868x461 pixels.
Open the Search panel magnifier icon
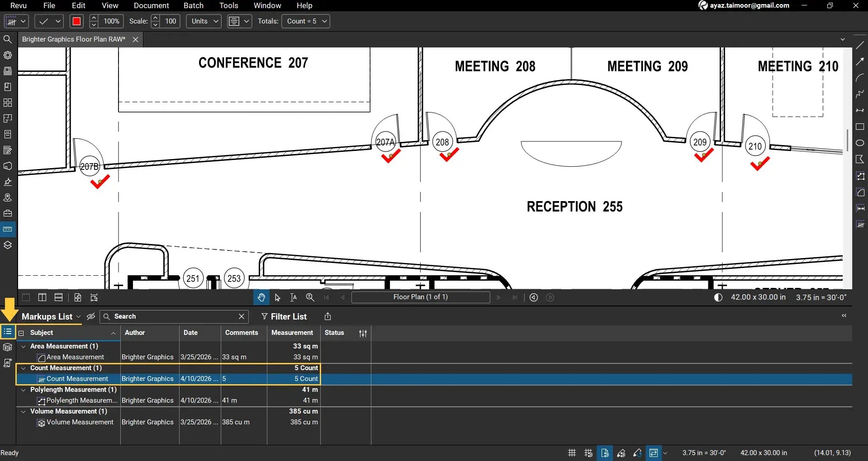8,39
